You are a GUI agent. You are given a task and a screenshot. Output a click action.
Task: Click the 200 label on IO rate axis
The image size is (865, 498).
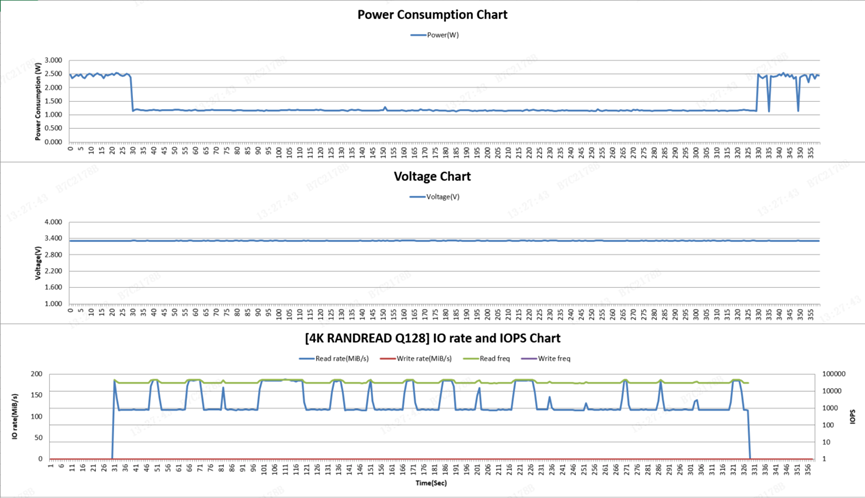(36, 374)
